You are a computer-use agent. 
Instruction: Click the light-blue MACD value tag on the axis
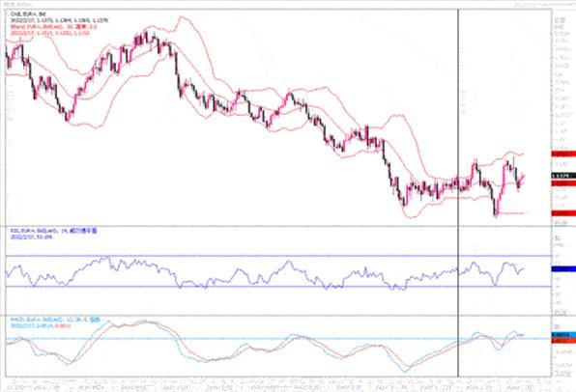563,335
